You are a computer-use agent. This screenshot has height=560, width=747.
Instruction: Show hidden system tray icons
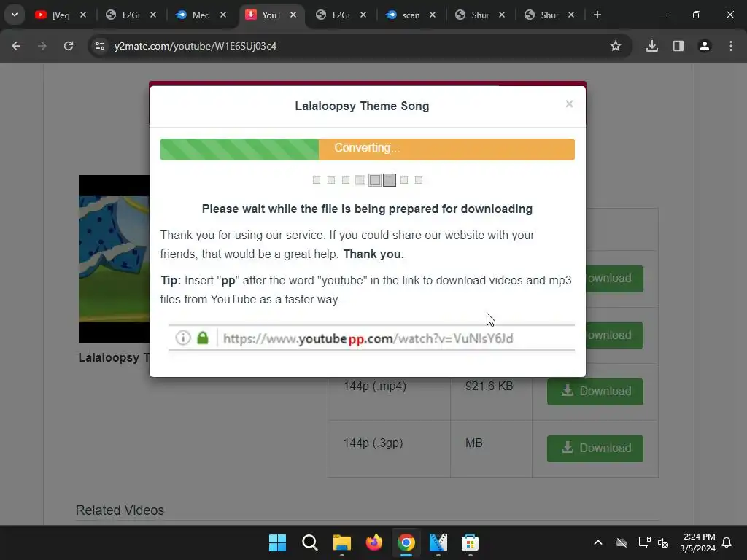[x=598, y=542]
